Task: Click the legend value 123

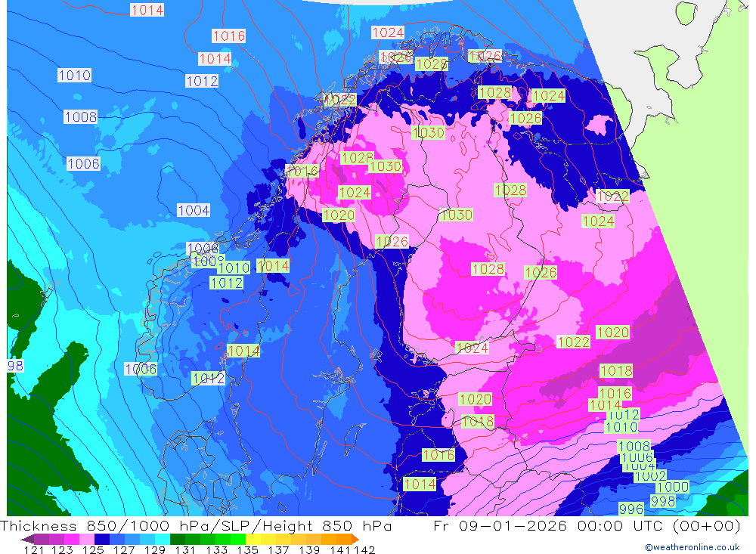Action: point(62,549)
